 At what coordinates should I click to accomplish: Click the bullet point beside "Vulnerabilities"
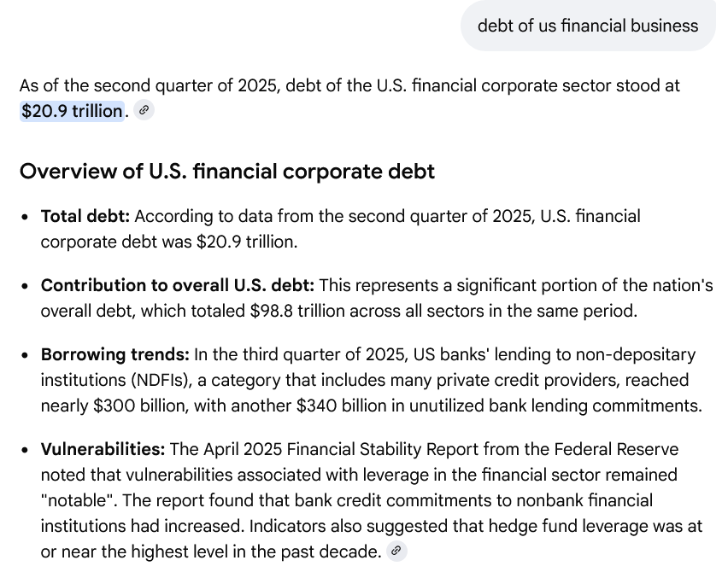[26, 450]
